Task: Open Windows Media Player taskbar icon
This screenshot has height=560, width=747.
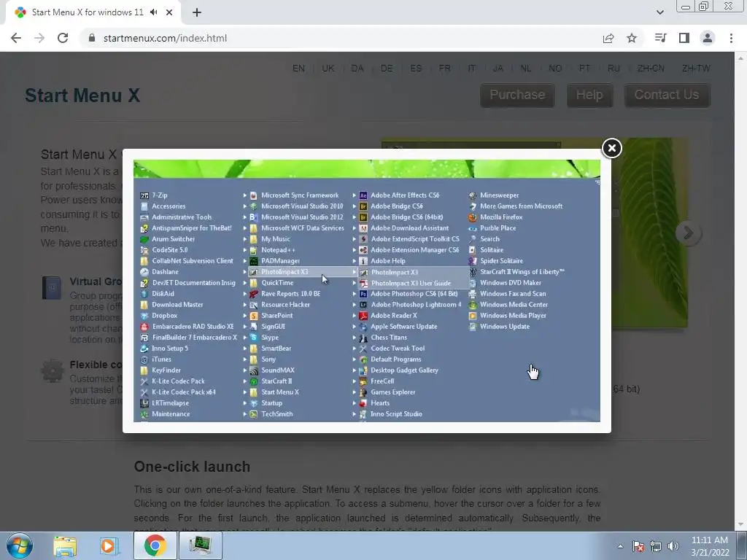Action: [x=109, y=545]
